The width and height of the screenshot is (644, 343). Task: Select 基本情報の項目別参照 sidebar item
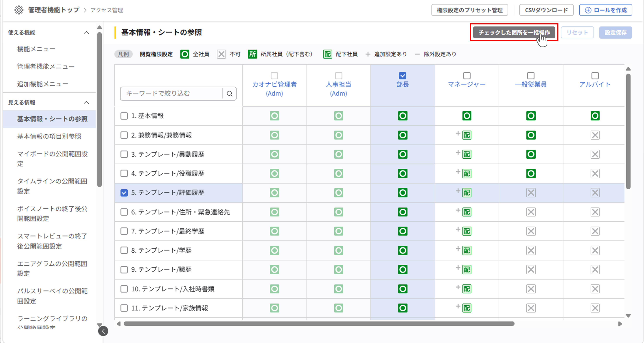point(49,136)
